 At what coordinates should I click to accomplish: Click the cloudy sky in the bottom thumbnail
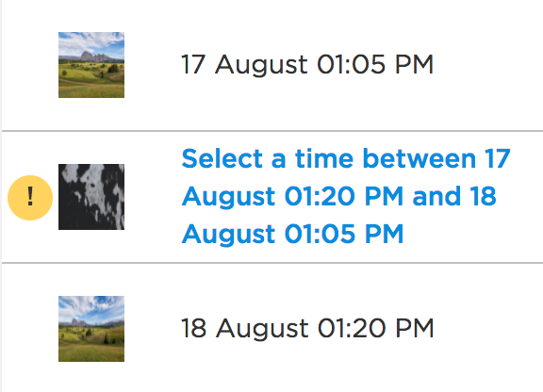click(x=91, y=306)
